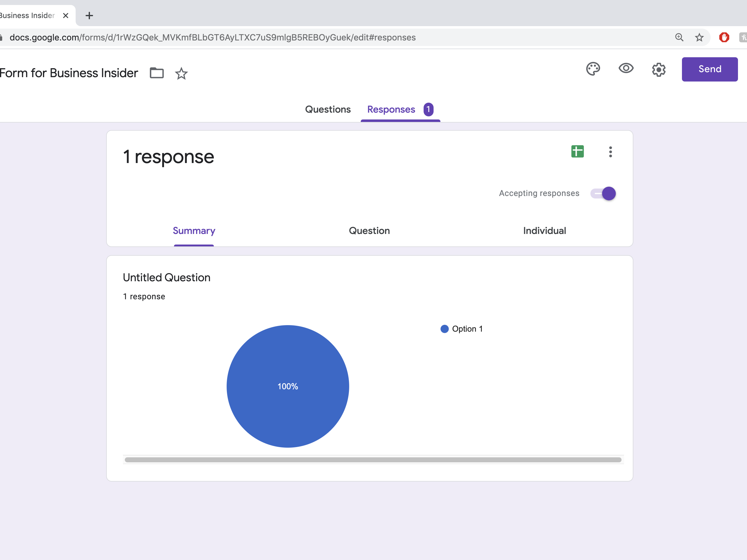Click the 100% pie chart slice
The width and height of the screenshot is (747, 560).
288,386
